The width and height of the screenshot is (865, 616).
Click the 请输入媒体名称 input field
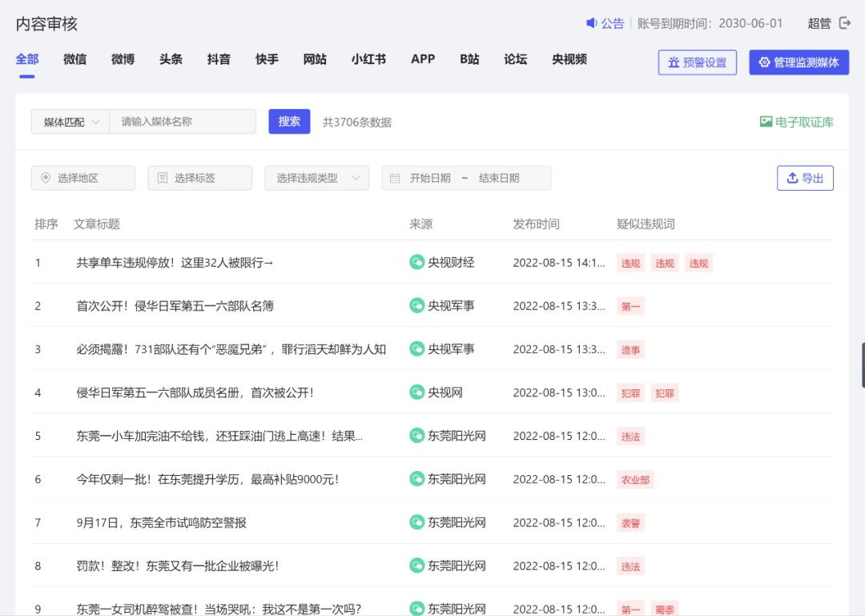point(183,122)
